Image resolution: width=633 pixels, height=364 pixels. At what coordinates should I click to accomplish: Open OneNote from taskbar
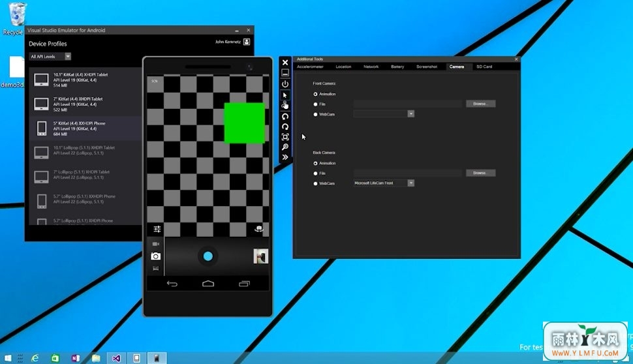coord(76,358)
